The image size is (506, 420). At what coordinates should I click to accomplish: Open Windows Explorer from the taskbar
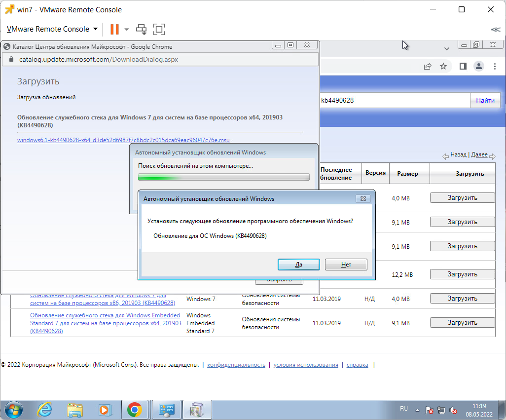(75, 410)
